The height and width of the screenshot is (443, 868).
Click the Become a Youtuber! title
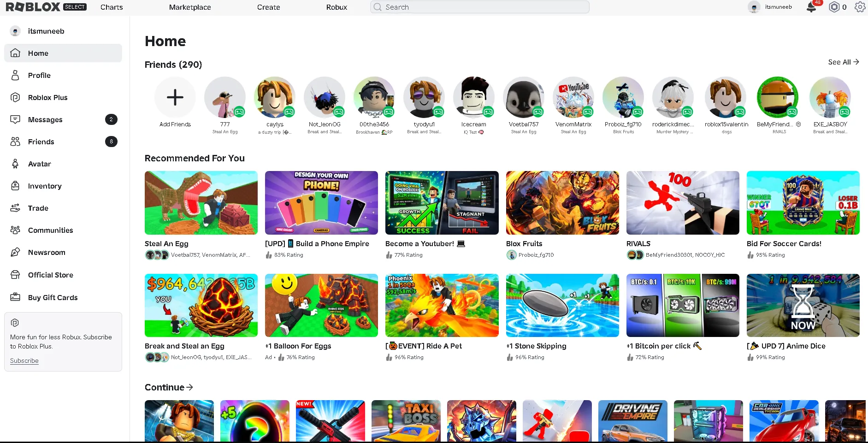425,243
